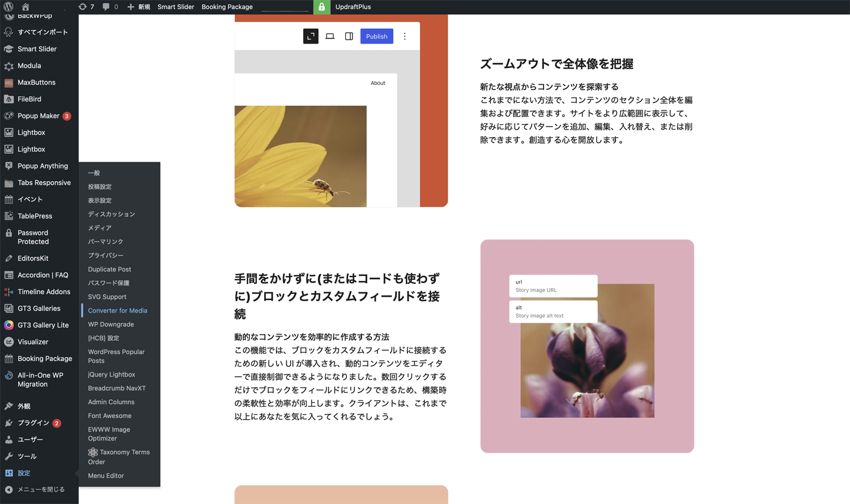Open UpdraftPlus in the admin bar
Viewport: 850px width, 504px height.
[x=352, y=7]
